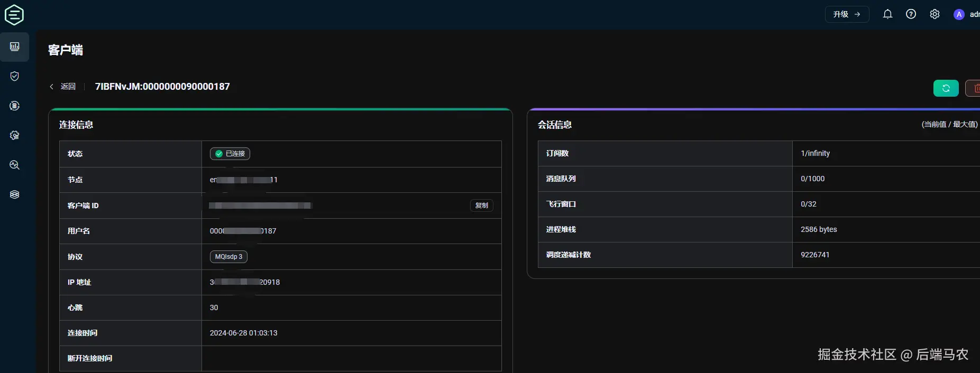
Task: Click the 协议 row label
Action: point(75,257)
